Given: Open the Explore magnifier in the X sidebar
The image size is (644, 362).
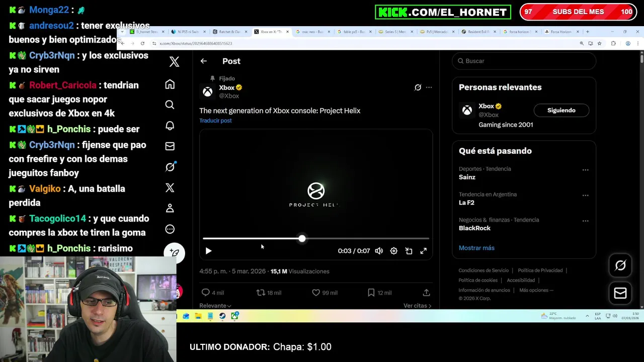Looking at the screenshot, I should (x=170, y=105).
